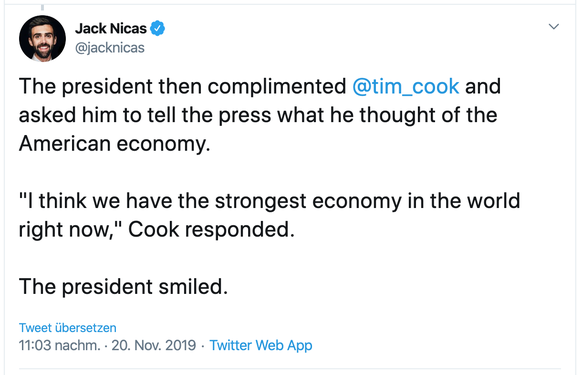
Task: Open the Jack Nicas display name
Action: tap(111, 28)
